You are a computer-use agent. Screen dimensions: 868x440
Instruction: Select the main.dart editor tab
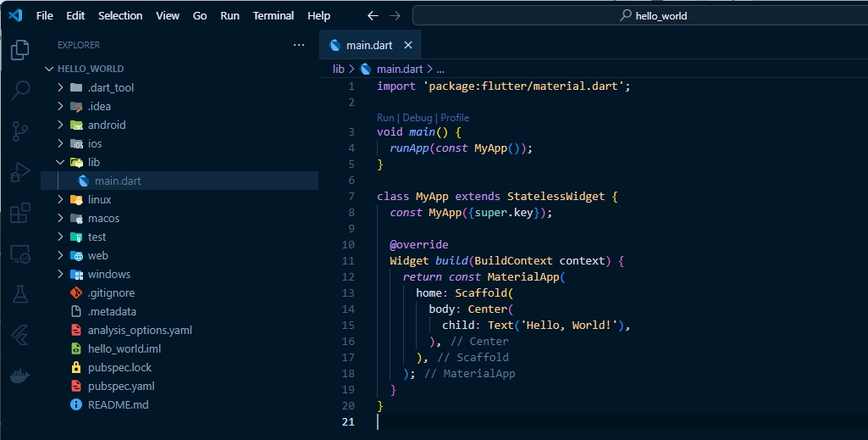pyautogui.click(x=370, y=45)
